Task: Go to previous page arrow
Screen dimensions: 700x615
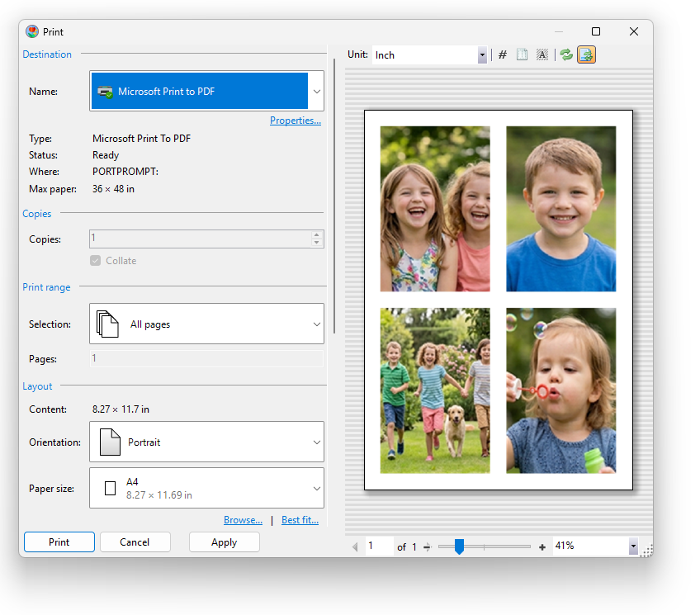Action: (x=356, y=547)
